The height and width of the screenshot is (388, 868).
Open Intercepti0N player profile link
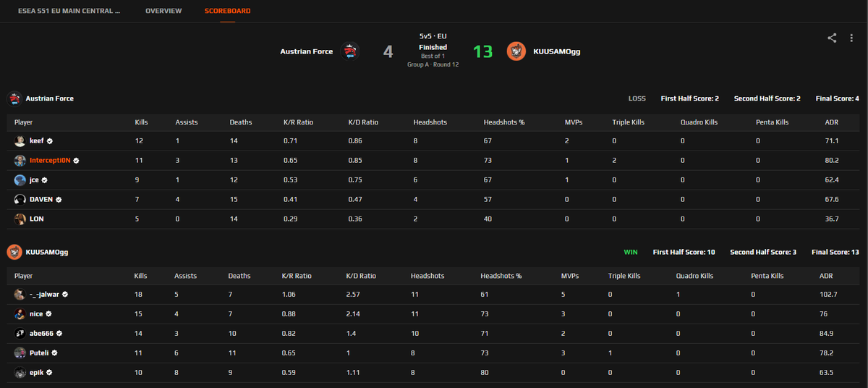coord(50,160)
